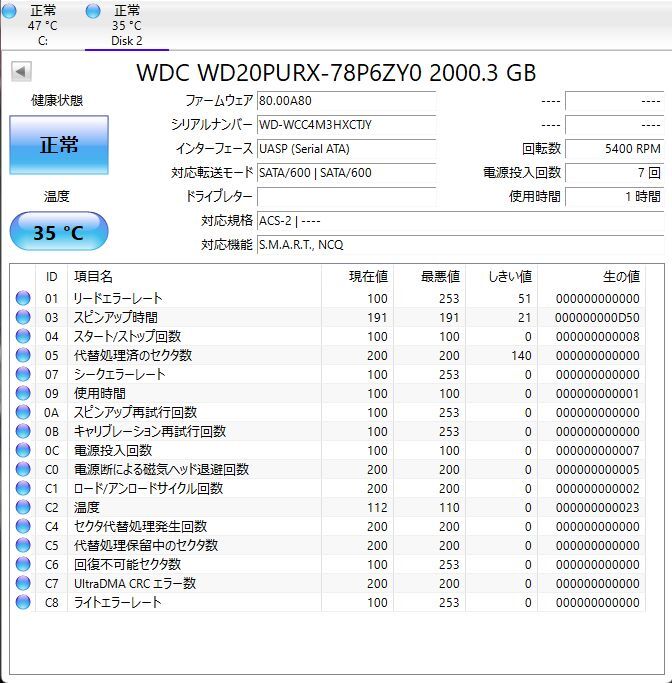The width and height of the screenshot is (672, 683).
Task: Select the 代替処理済のセクタ数 attribute name
Action: [x=133, y=355]
